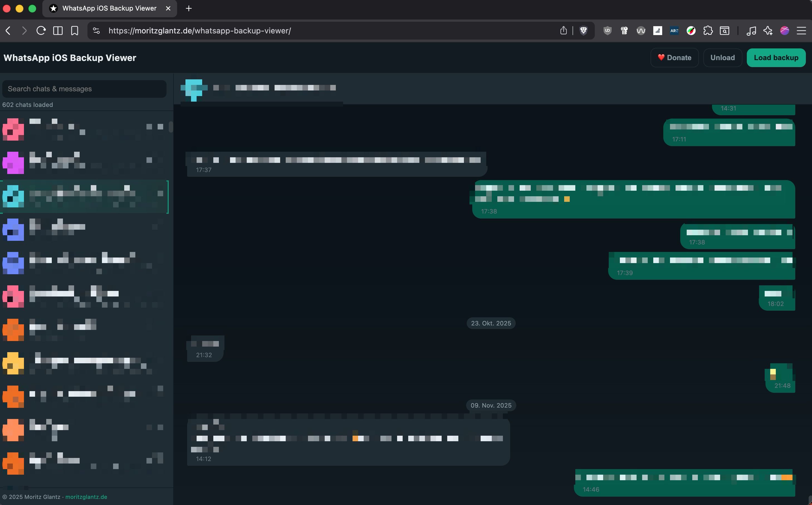
Task: Close the WhatsApp iOS Backup Viewer tab
Action: point(168,8)
